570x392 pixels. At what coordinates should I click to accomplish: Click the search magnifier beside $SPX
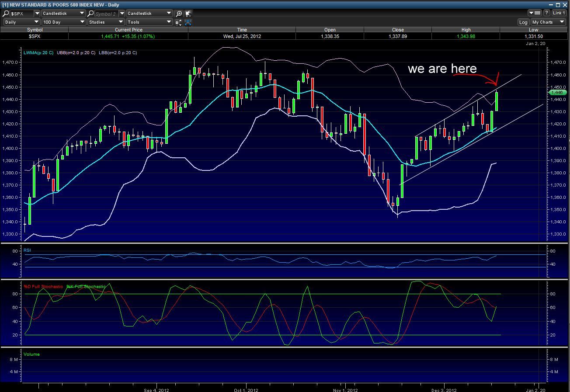(x=6, y=14)
